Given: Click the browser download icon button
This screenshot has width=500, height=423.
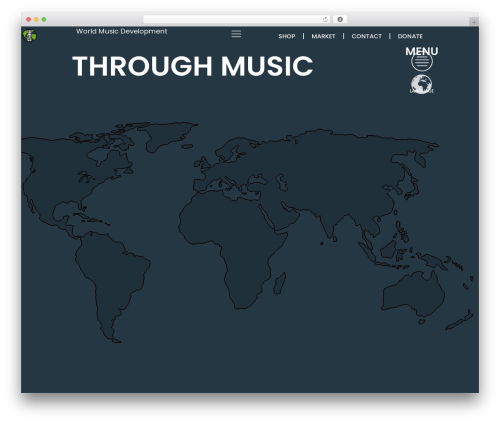Looking at the screenshot, I should coord(340,19).
